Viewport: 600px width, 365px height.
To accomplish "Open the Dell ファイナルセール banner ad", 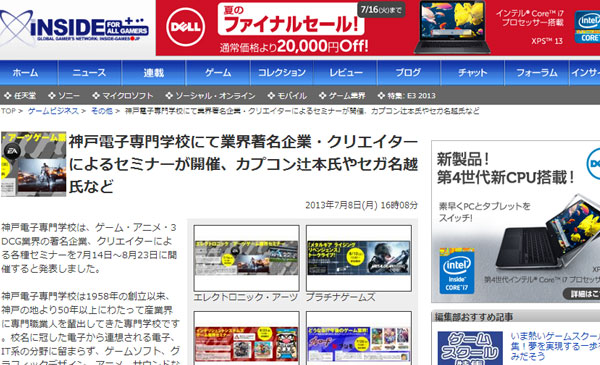I will (x=378, y=28).
